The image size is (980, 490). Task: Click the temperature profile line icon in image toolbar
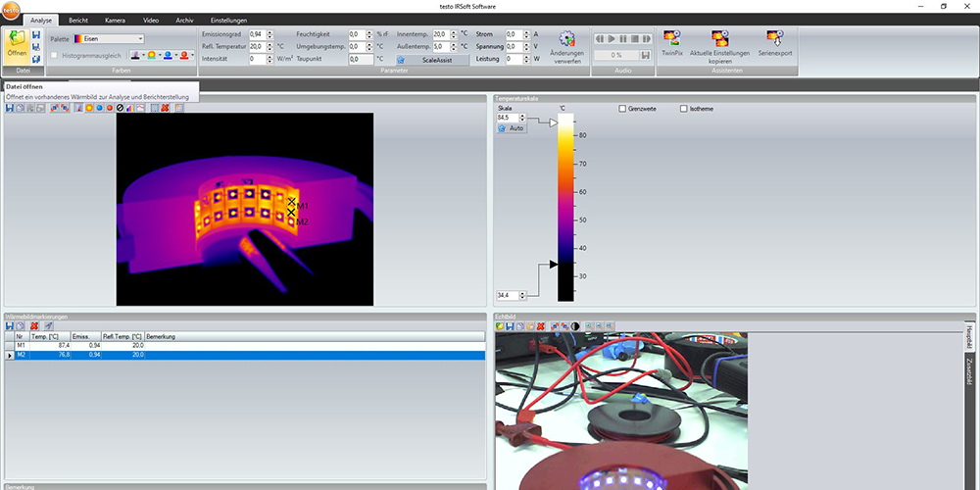(x=140, y=108)
